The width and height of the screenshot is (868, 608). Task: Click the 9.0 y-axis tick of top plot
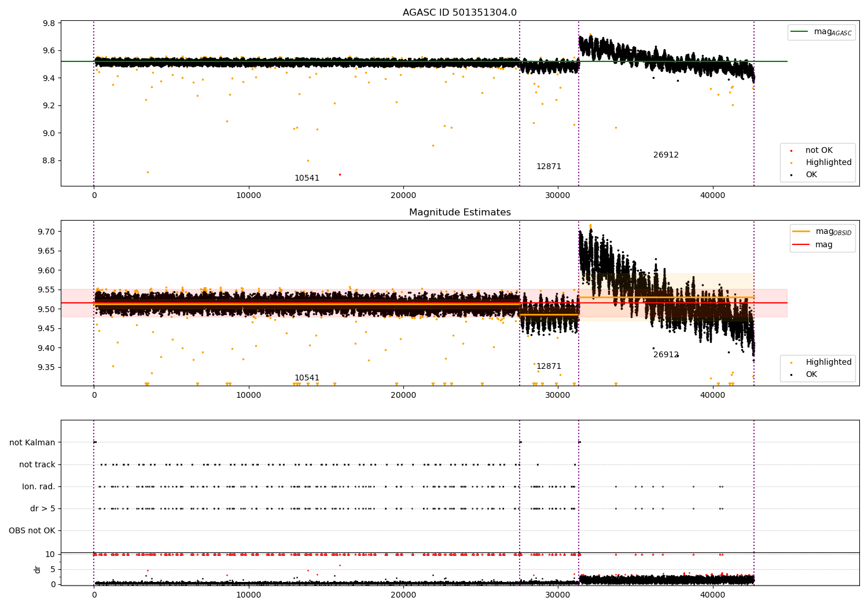[49, 133]
